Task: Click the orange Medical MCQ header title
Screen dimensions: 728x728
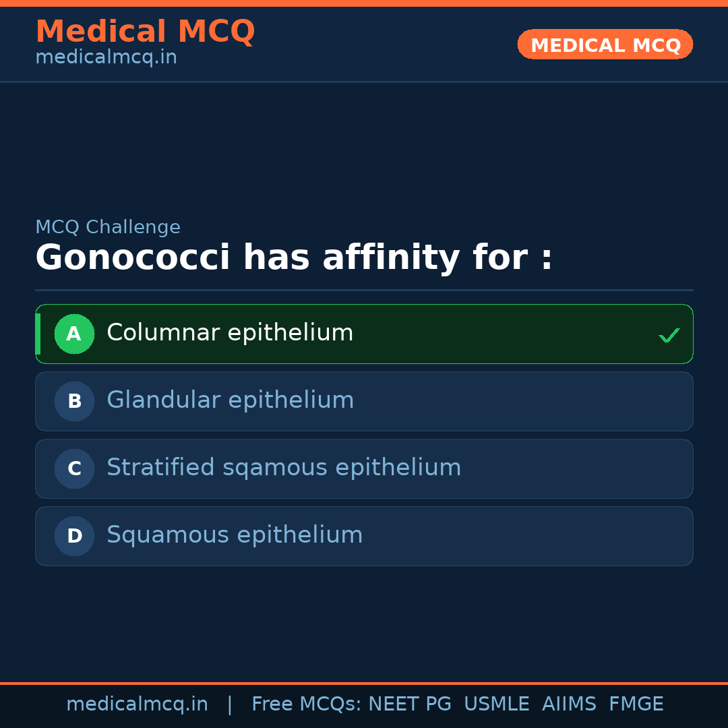Action: [x=145, y=32]
